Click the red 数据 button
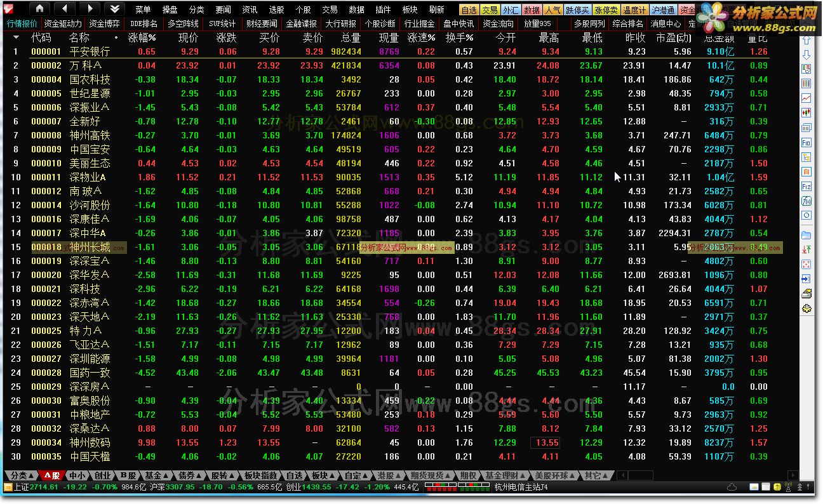823x504 pixels. click(x=532, y=10)
